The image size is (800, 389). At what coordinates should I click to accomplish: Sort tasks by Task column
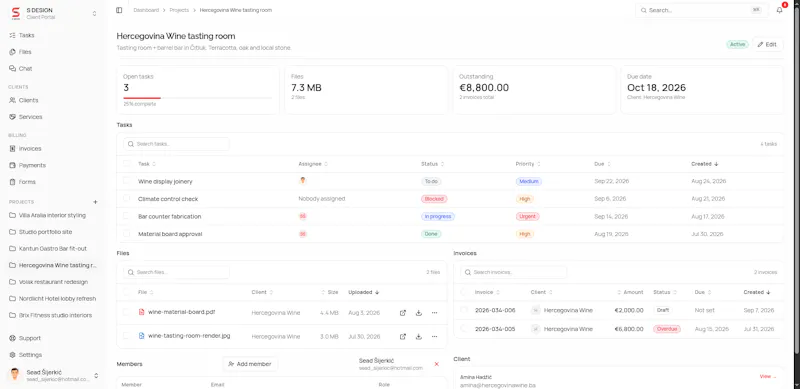[x=147, y=164]
